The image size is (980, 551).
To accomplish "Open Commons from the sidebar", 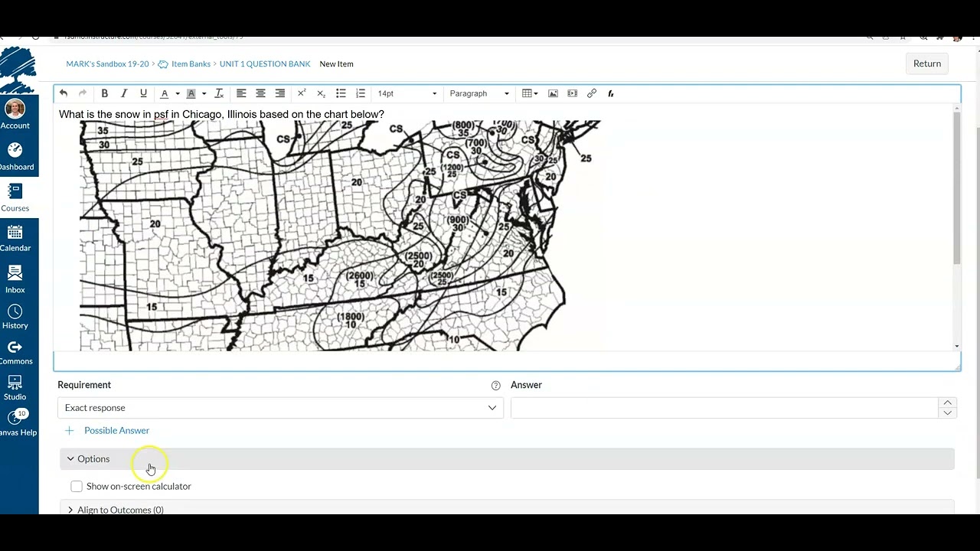I will pyautogui.click(x=15, y=352).
